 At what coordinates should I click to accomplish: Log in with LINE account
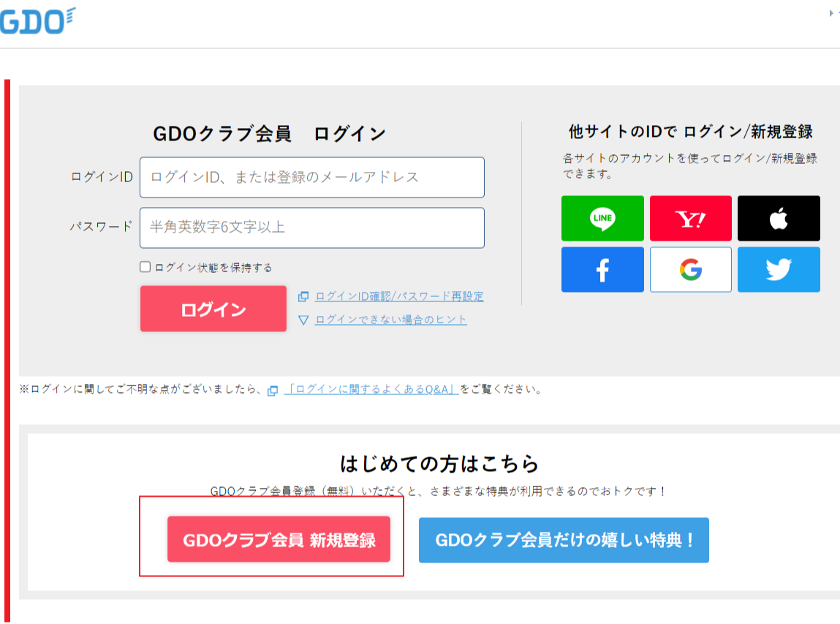pos(602,218)
